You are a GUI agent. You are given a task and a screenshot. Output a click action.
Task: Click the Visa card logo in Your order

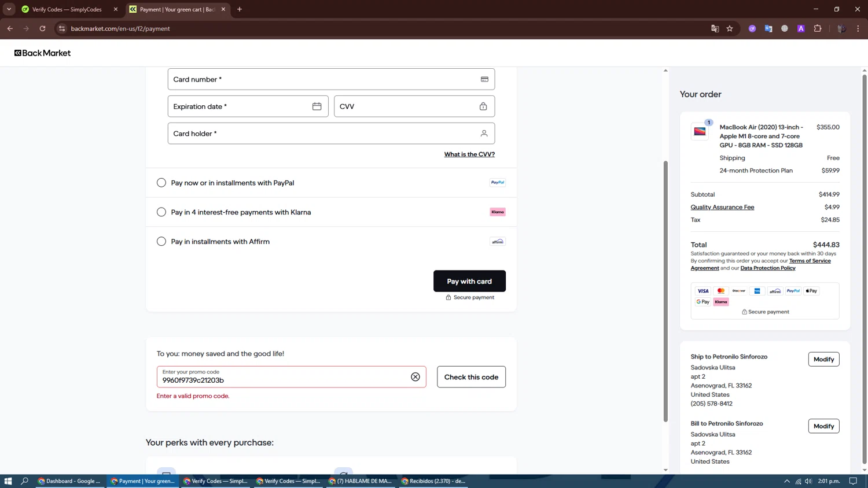click(x=703, y=291)
